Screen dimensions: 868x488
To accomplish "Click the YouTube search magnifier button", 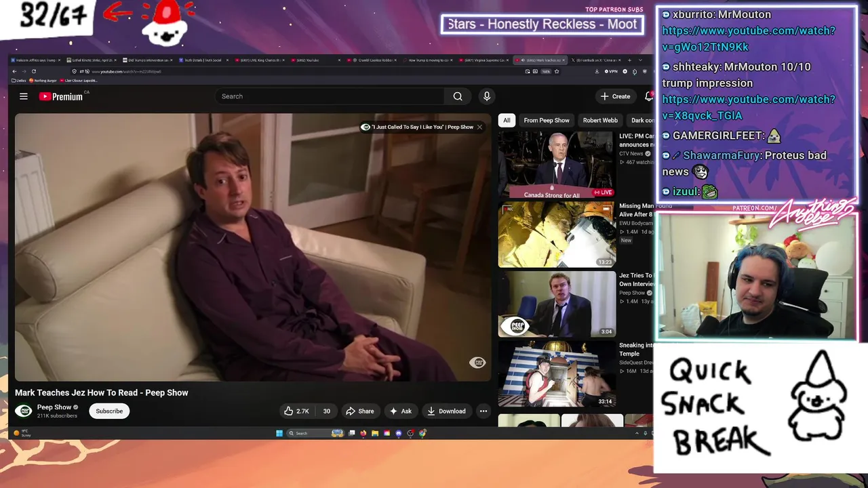I will pyautogui.click(x=458, y=96).
